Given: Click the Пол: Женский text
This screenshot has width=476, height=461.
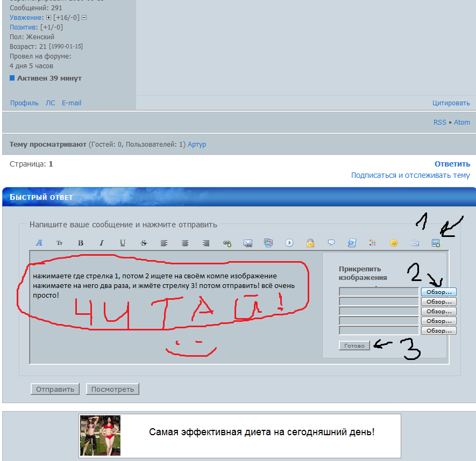Looking at the screenshot, I should tap(32, 37).
